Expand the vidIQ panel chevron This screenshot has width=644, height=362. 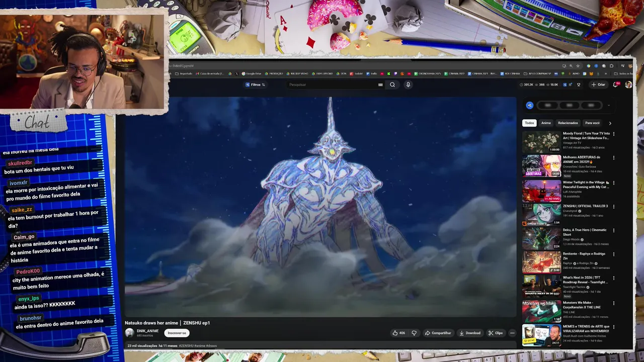(609, 105)
